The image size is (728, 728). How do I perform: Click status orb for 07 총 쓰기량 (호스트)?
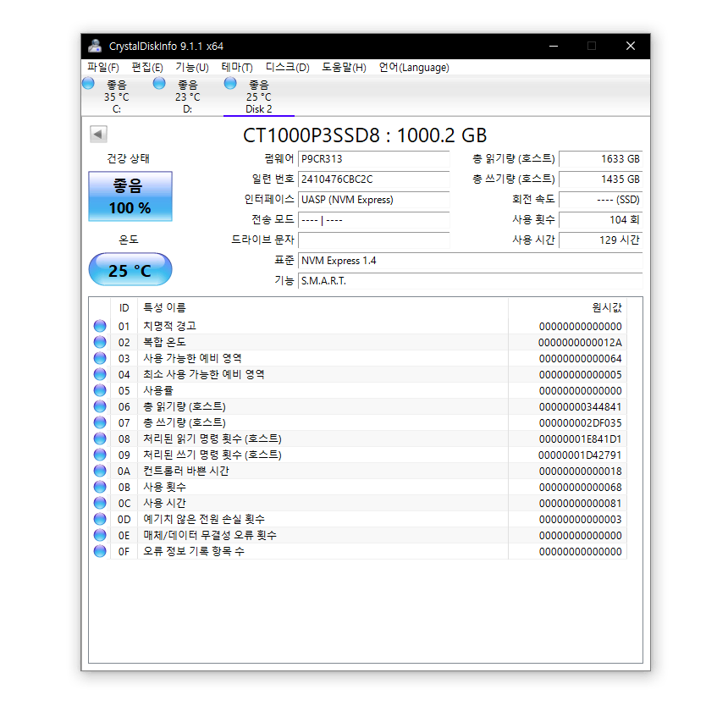coord(100,422)
